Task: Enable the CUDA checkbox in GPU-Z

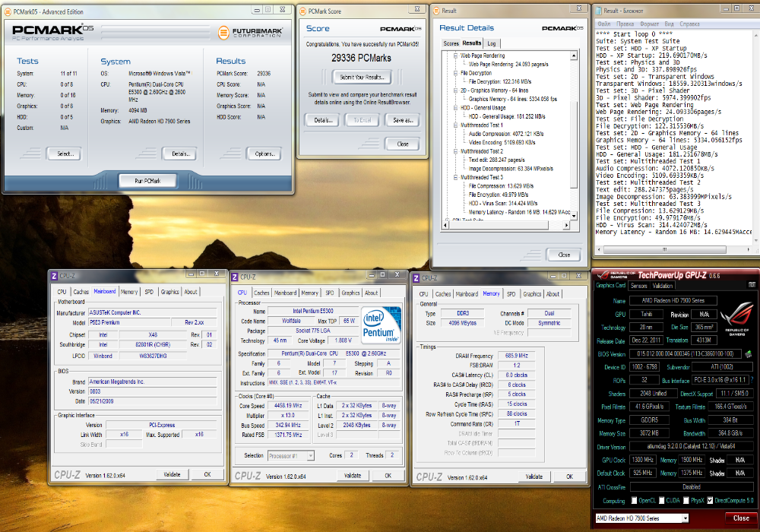Action: pyautogui.click(x=662, y=501)
